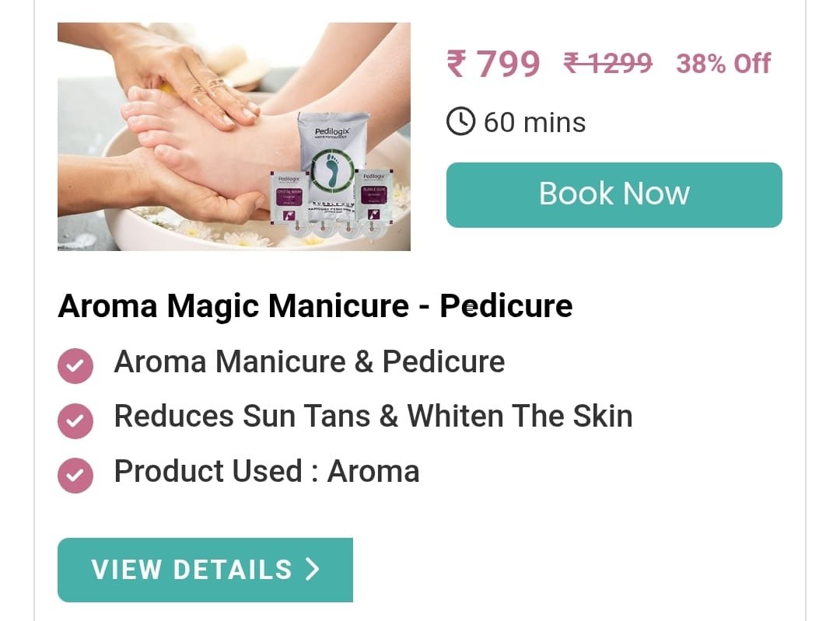The height and width of the screenshot is (621, 840).
Task: Click checkmark icon next to Aroma Manicure & Pedicure
Action: pos(75,365)
